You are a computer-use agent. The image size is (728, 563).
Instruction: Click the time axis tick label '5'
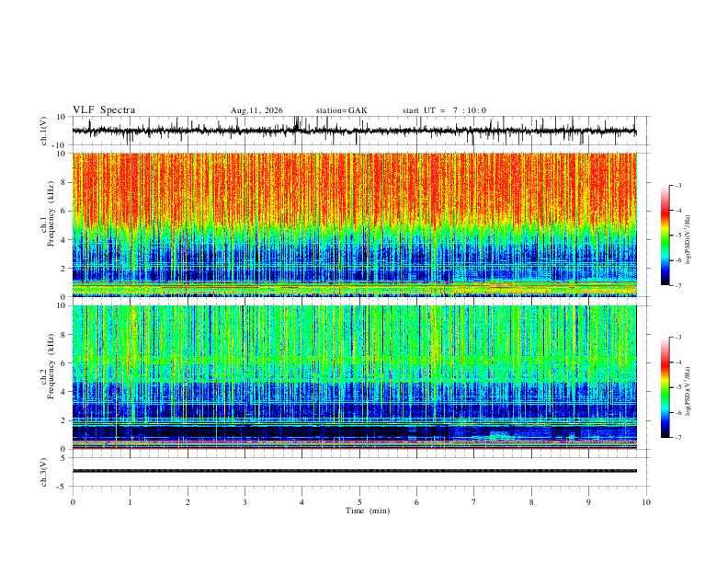coord(359,502)
